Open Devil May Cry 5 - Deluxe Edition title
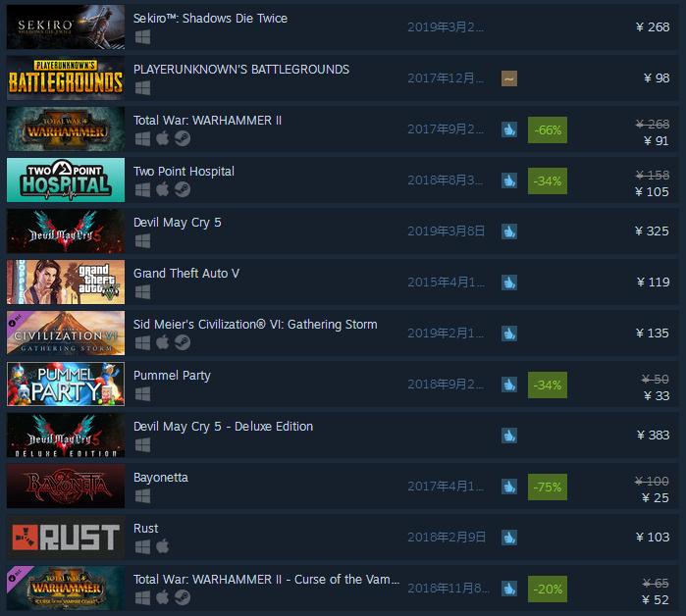Viewport: 686px width, 616px height. pos(223,427)
